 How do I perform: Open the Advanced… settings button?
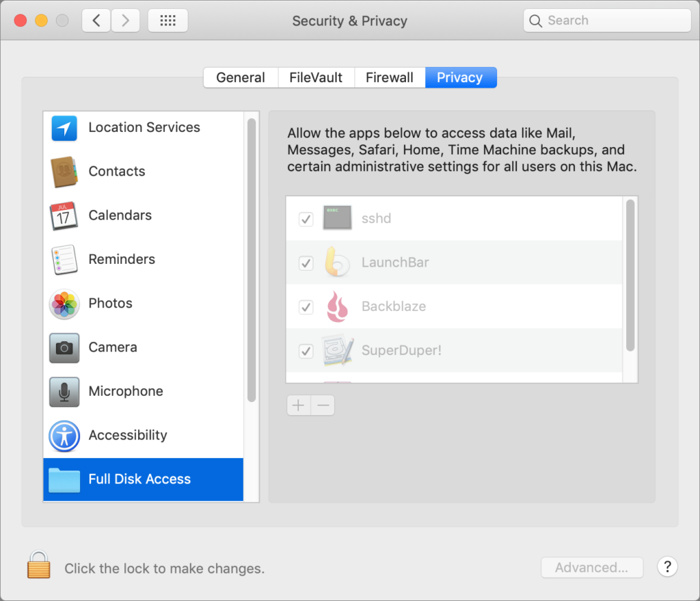[x=591, y=567]
